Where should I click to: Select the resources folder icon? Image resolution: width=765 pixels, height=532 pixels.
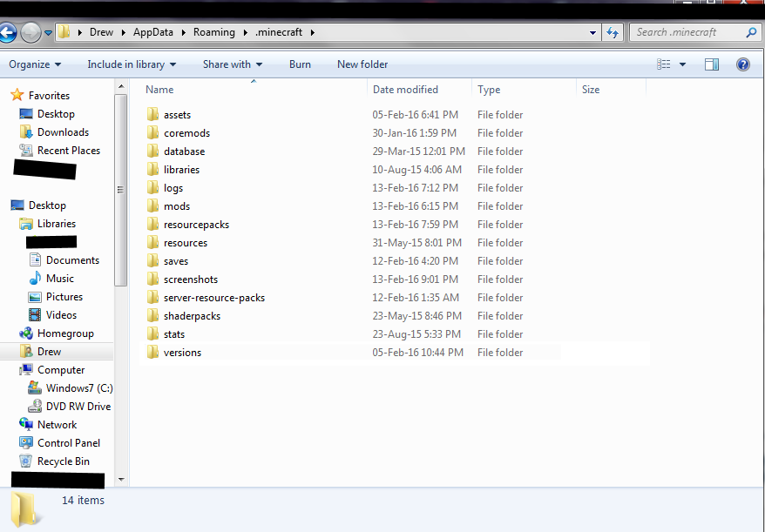point(152,242)
